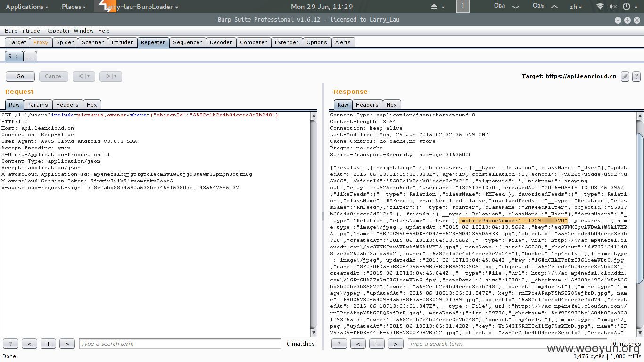Open the Repeater menu in the menu bar

click(58, 31)
